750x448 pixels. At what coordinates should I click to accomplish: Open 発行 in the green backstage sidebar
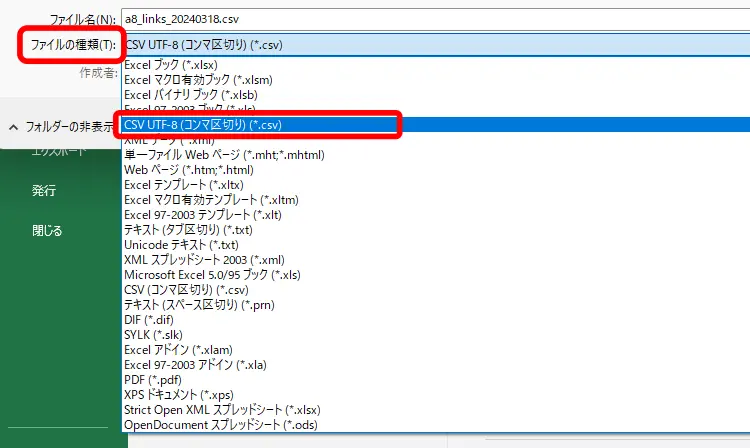click(44, 190)
